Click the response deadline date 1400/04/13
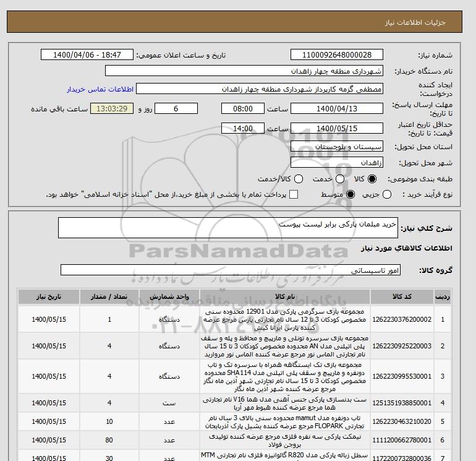 coord(337,108)
